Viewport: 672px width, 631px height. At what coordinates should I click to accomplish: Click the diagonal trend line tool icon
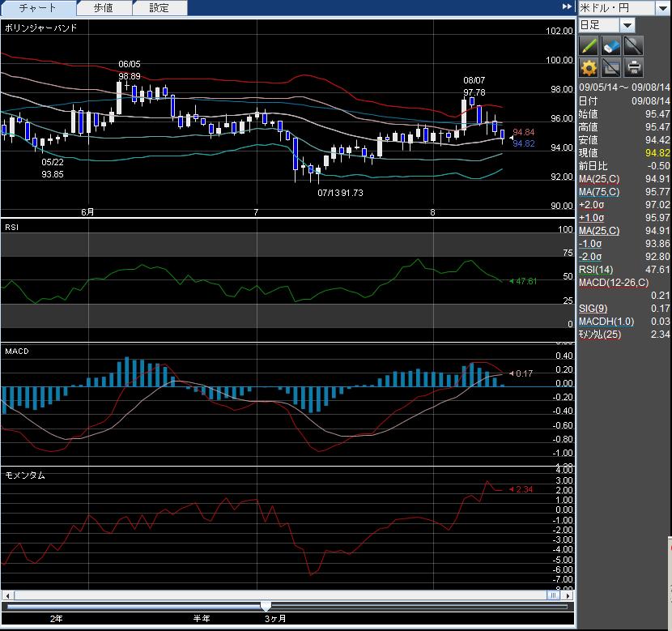[634, 45]
